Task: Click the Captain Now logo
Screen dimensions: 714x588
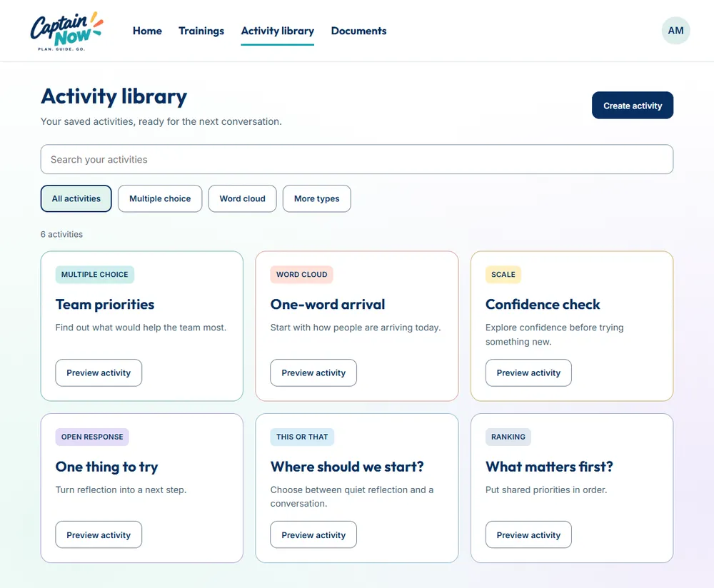Action: [67, 31]
